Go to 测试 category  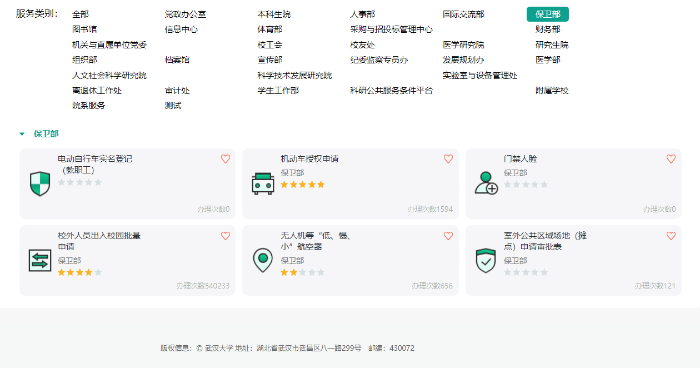pos(173,106)
